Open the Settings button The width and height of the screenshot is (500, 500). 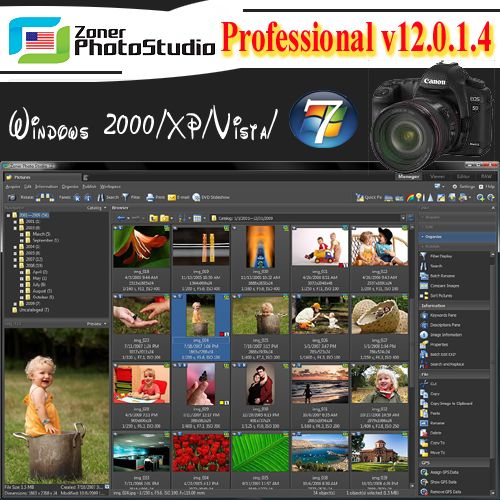(x=463, y=187)
